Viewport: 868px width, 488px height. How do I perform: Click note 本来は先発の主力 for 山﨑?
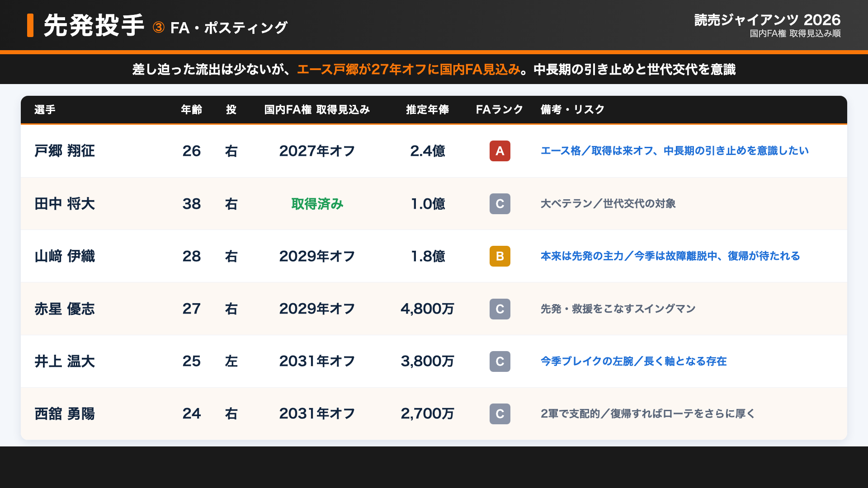(670, 256)
